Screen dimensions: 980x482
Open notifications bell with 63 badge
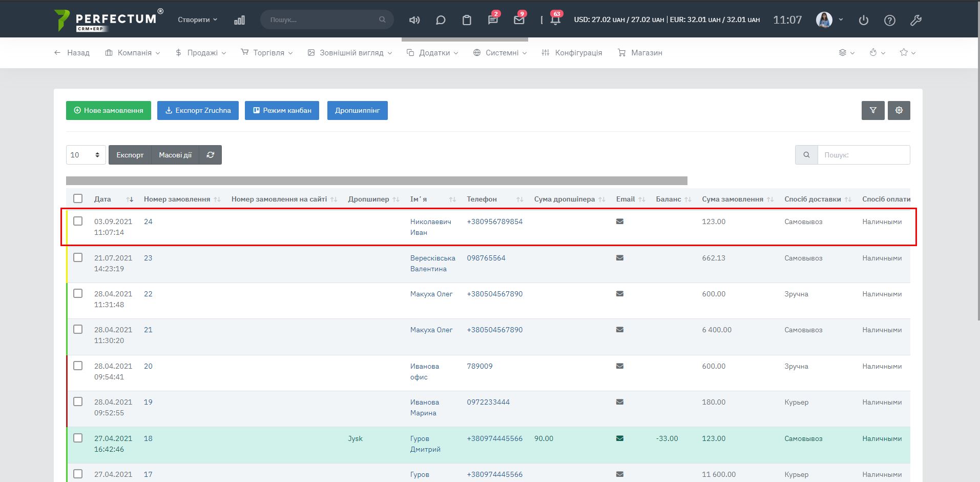point(555,20)
